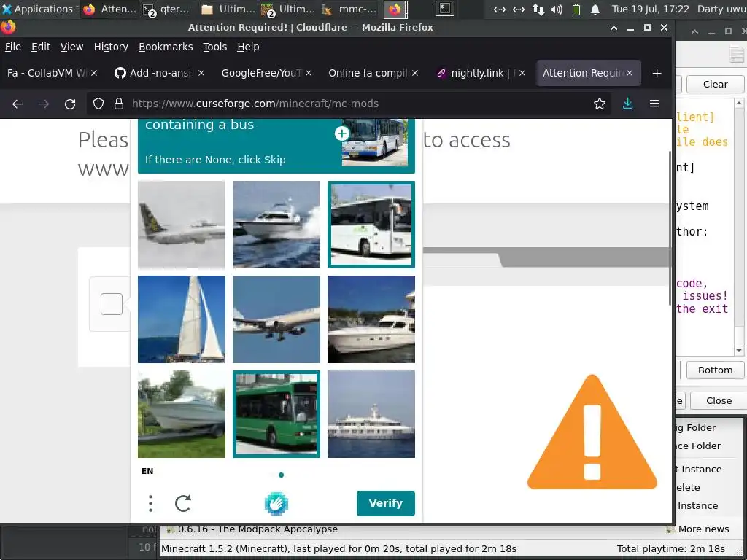Viewport: 747px width, 560px height.
Task: Open the File menu
Action: coord(13,47)
